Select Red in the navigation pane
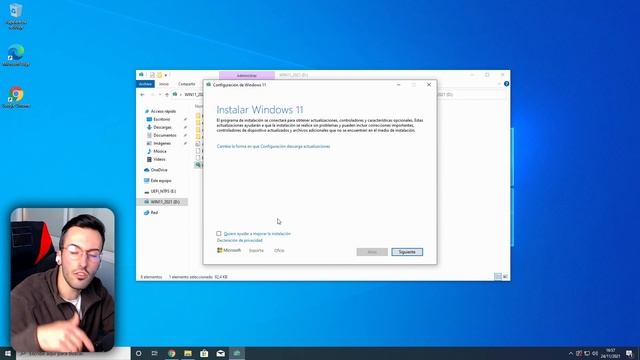Screen dimensions: 640x360 click(x=153, y=213)
